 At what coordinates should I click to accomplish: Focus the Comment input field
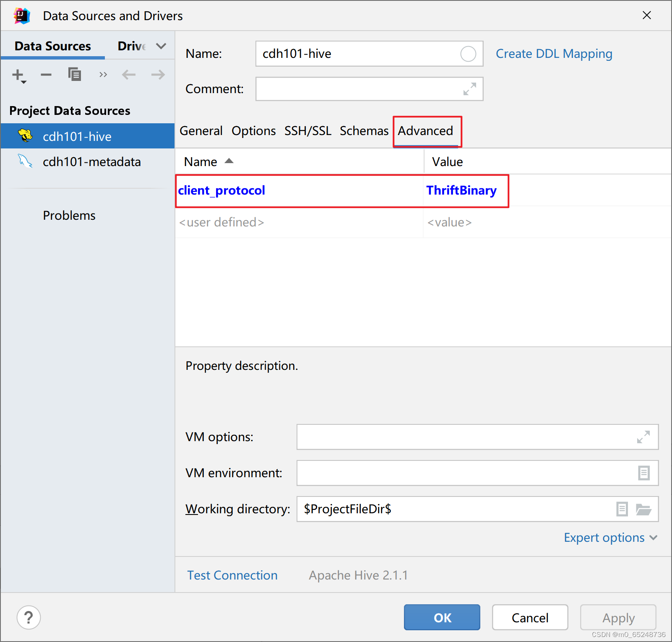point(369,89)
